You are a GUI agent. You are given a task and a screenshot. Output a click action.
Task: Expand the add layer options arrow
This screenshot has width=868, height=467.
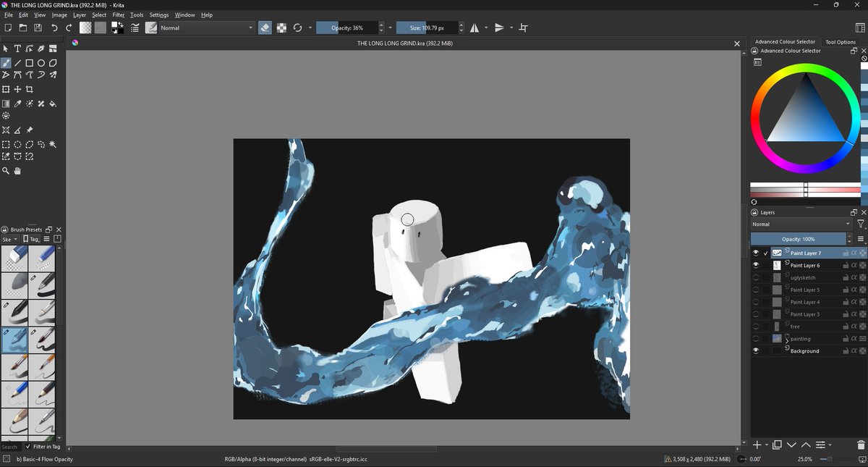(766, 445)
